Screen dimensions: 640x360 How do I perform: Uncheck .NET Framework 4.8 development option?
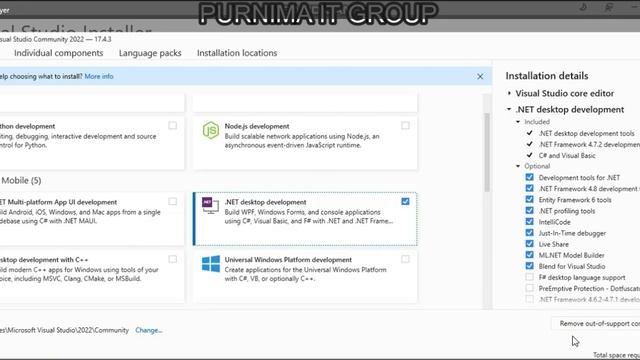(529, 188)
